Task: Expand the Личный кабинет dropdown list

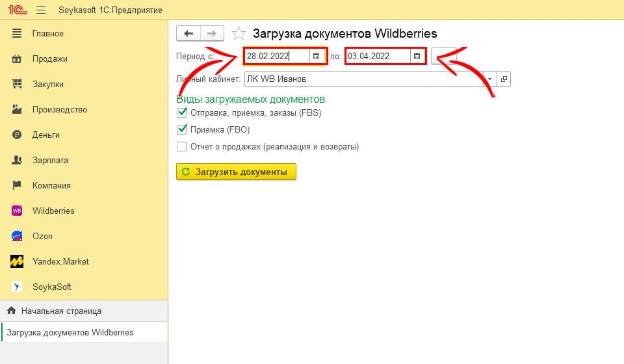Action: 490,79
